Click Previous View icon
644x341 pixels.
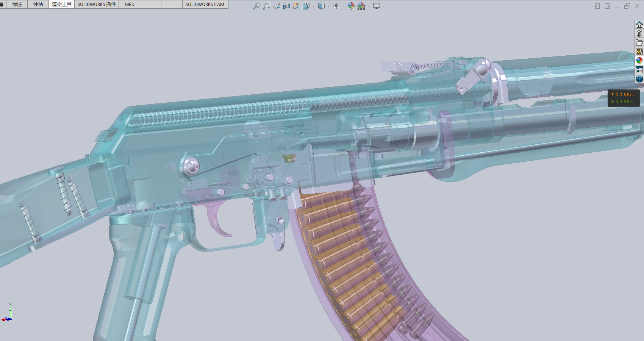277,6
